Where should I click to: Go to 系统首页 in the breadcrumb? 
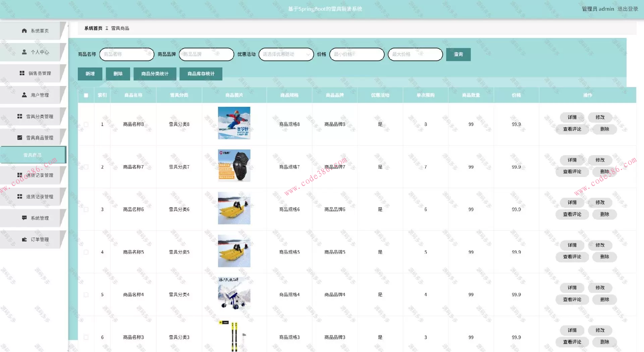(93, 28)
